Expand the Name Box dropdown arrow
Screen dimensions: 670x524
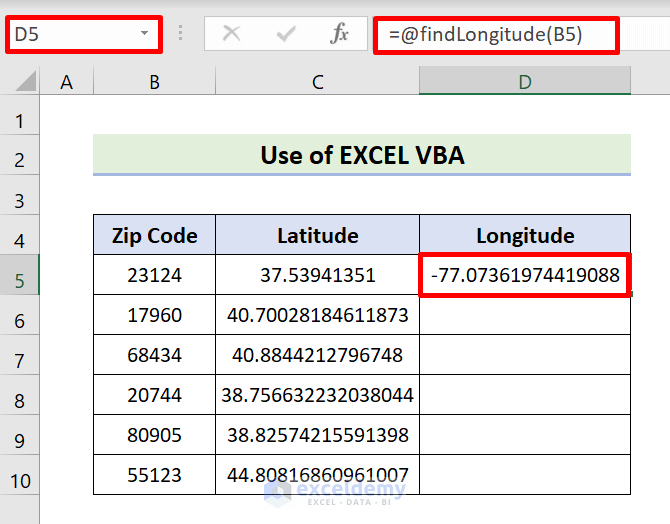coord(144,33)
